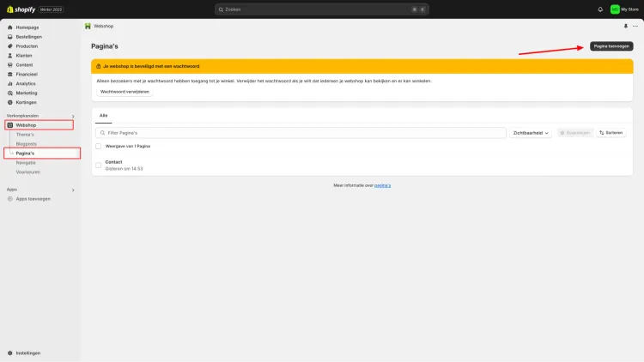Open the three-dot more options menu
Image resolution: width=644 pixels, height=362 pixels.
pos(635,26)
